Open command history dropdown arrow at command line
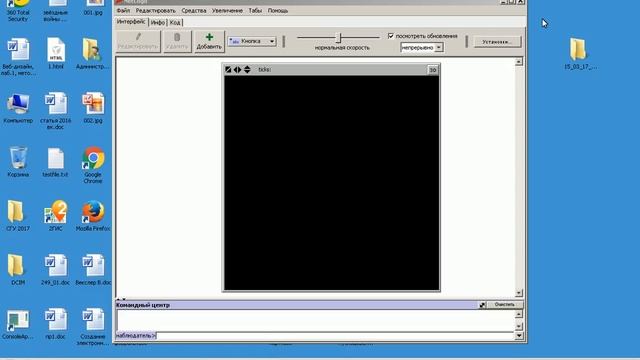This screenshot has height=360, width=640. [519, 336]
